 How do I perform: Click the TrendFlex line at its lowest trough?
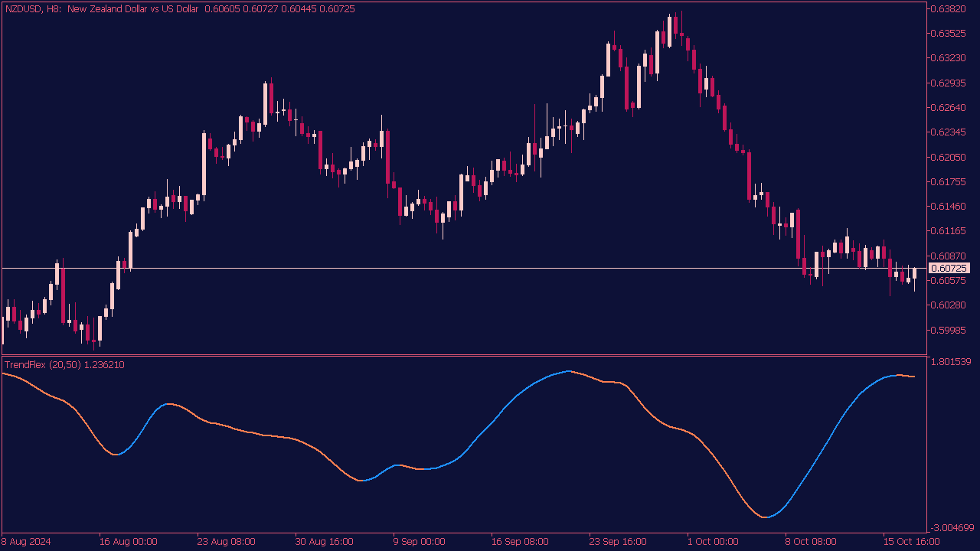point(765,517)
